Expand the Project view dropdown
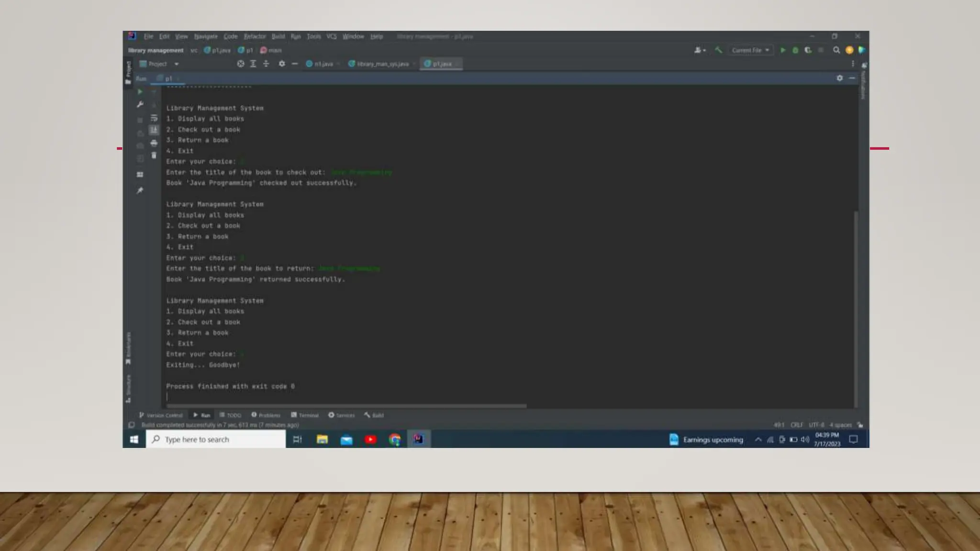 click(177, 64)
